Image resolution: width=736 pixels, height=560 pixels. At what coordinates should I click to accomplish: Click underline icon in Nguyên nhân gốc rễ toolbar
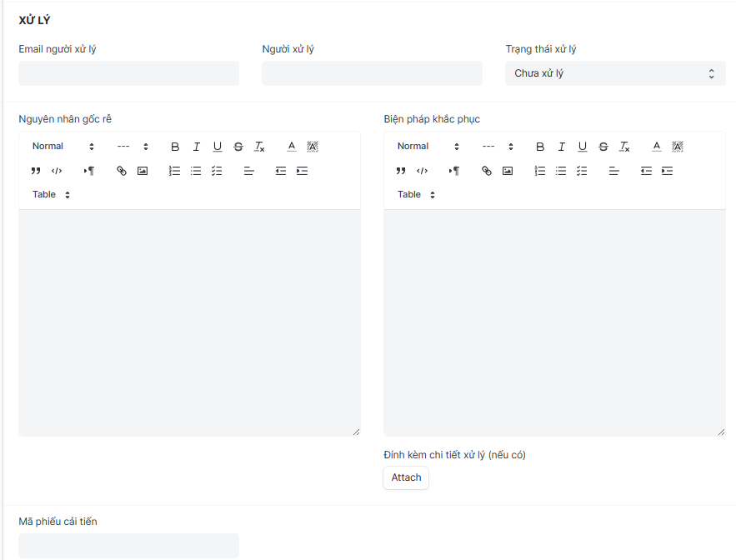(218, 147)
